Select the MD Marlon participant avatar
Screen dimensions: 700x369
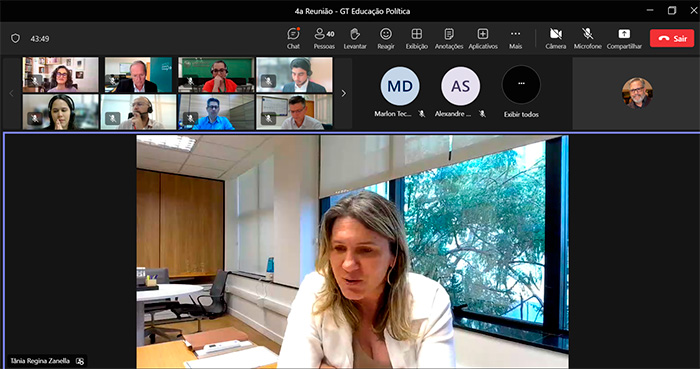pos(400,86)
